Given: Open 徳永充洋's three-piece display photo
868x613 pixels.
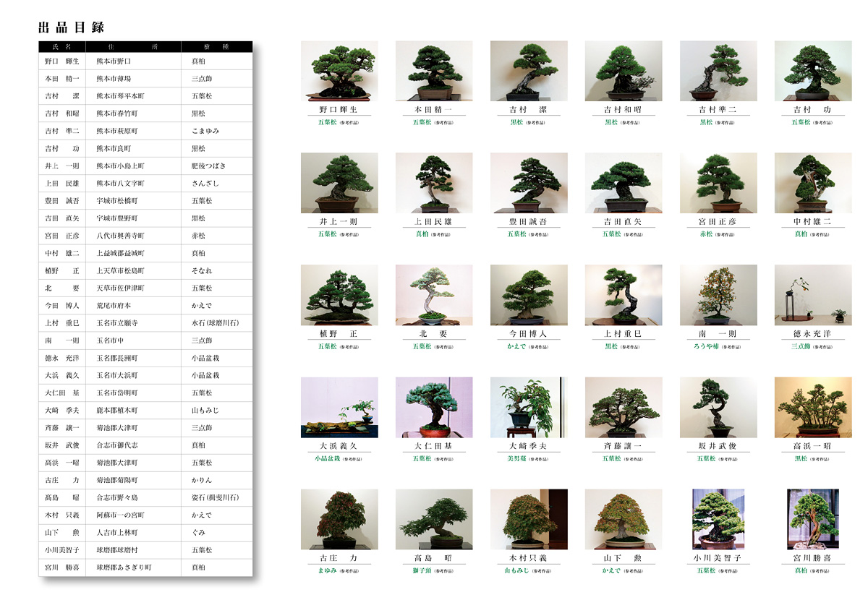Looking at the screenshot, I should pos(813,295).
